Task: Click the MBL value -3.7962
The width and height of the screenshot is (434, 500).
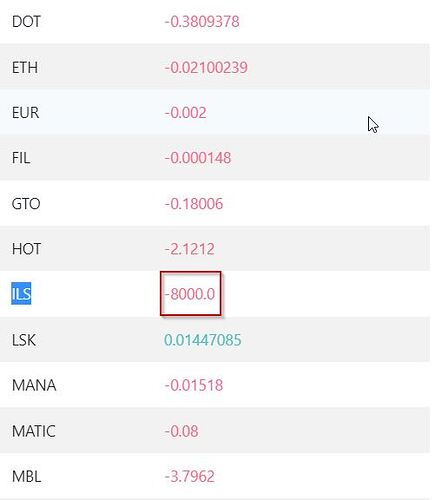Action: (189, 477)
